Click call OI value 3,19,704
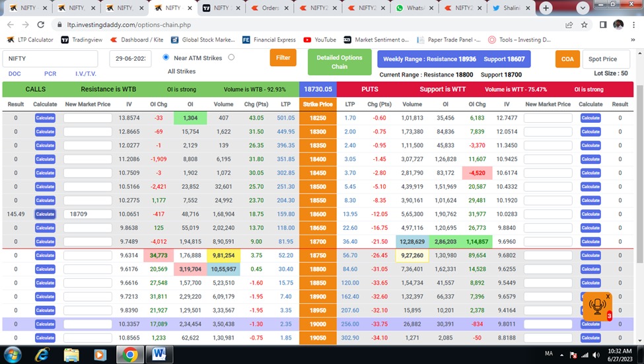644x364 pixels. tap(190, 269)
